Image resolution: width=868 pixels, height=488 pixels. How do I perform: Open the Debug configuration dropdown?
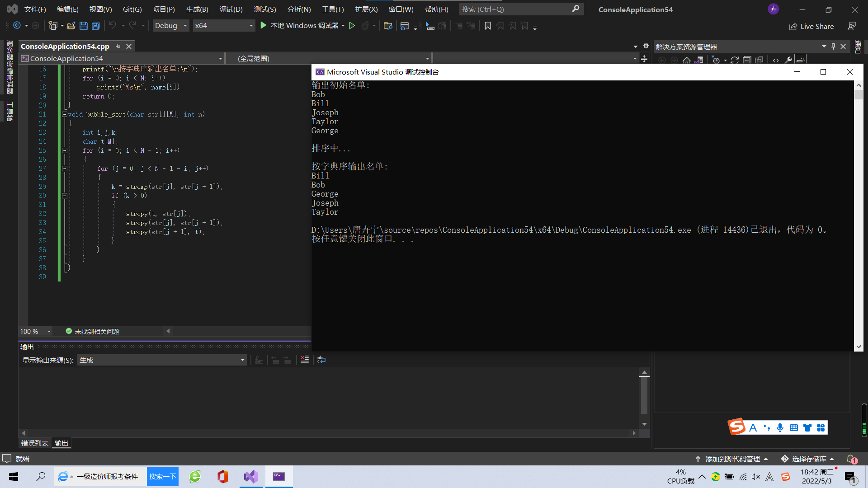coord(171,26)
